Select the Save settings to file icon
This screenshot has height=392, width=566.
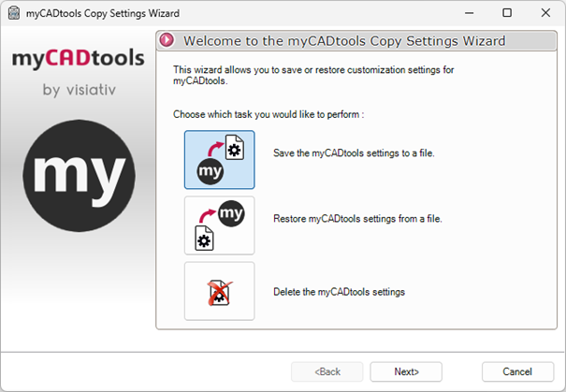click(219, 159)
